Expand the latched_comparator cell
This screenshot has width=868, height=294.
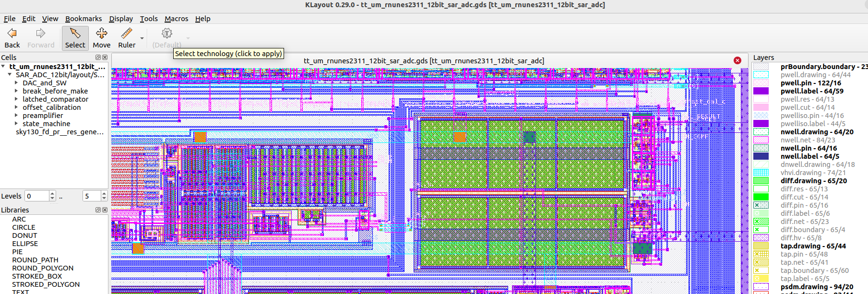coord(16,99)
